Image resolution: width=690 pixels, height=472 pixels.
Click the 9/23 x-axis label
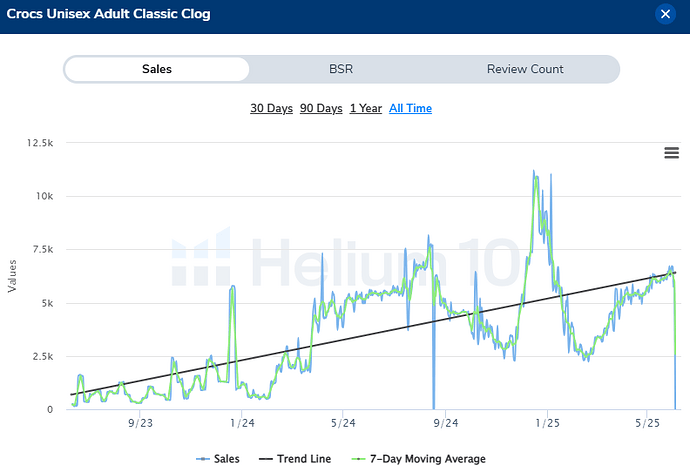(x=139, y=424)
